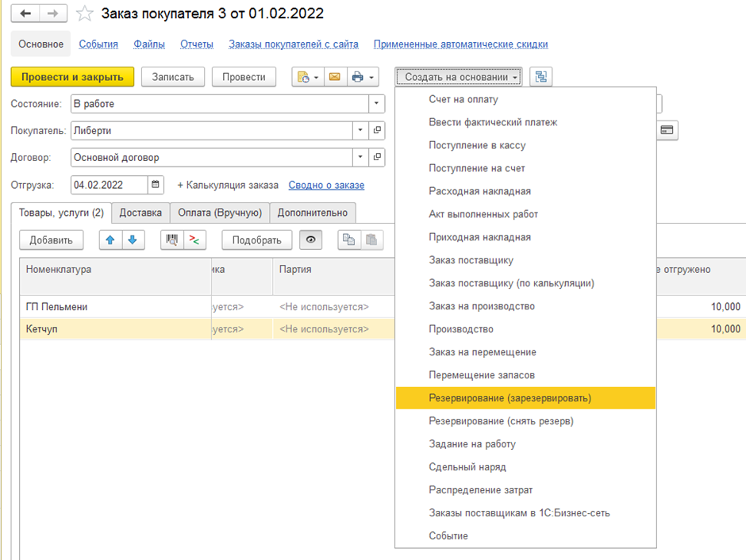746x560 pixels.
Task: Open the Доставка tab
Action: click(140, 213)
